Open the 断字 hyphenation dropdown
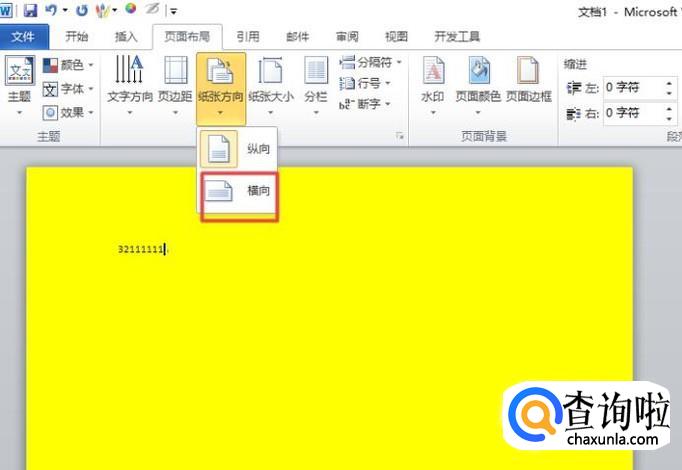682x470 pixels. [364, 104]
